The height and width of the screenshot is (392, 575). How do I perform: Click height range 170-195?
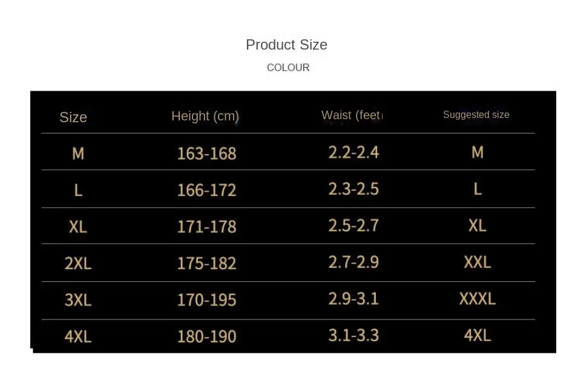click(x=206, y=300)
